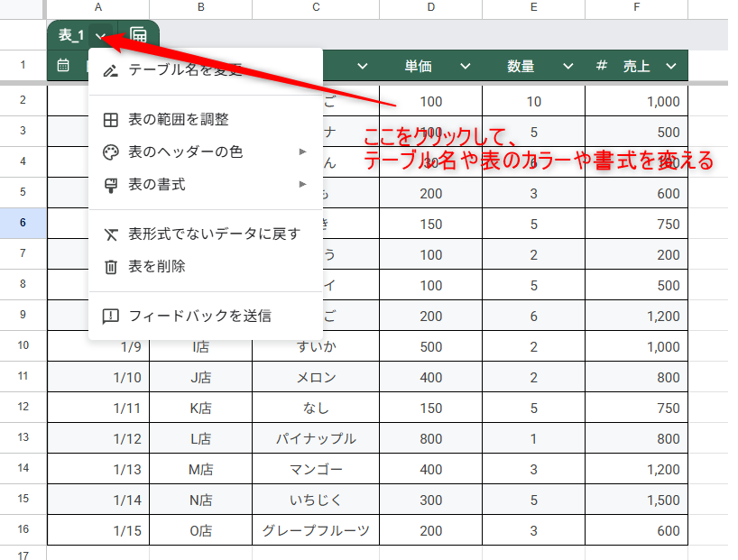Open the 売上 column dropdown
The height and width of the screenshot is (560, 738).
(x=670, y=67)
